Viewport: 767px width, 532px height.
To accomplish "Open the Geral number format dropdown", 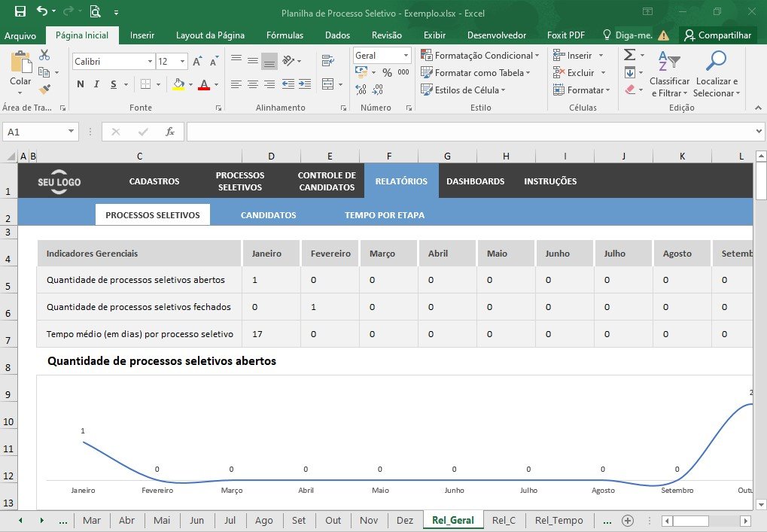I will pos(406,55).
